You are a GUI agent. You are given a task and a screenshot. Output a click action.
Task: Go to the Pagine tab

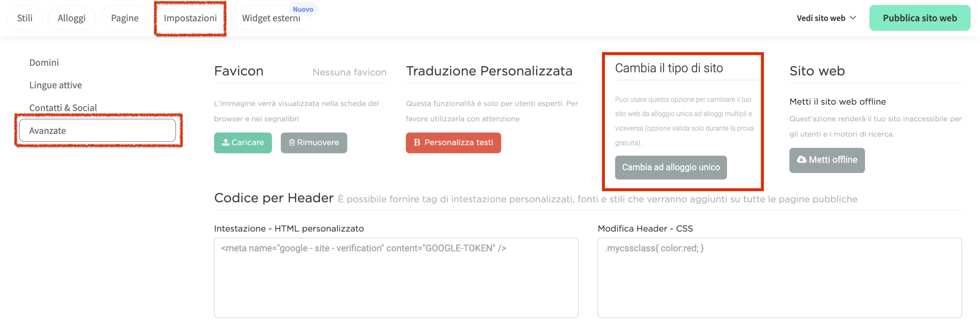124,18
